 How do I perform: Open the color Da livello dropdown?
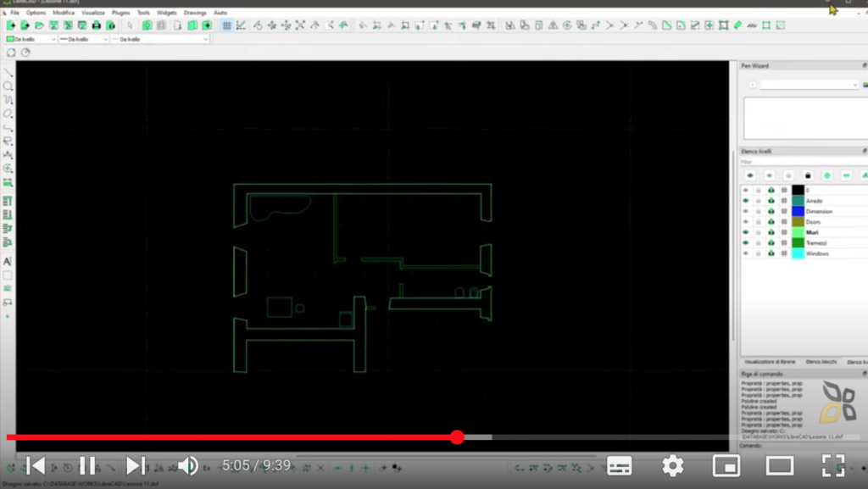31,39
